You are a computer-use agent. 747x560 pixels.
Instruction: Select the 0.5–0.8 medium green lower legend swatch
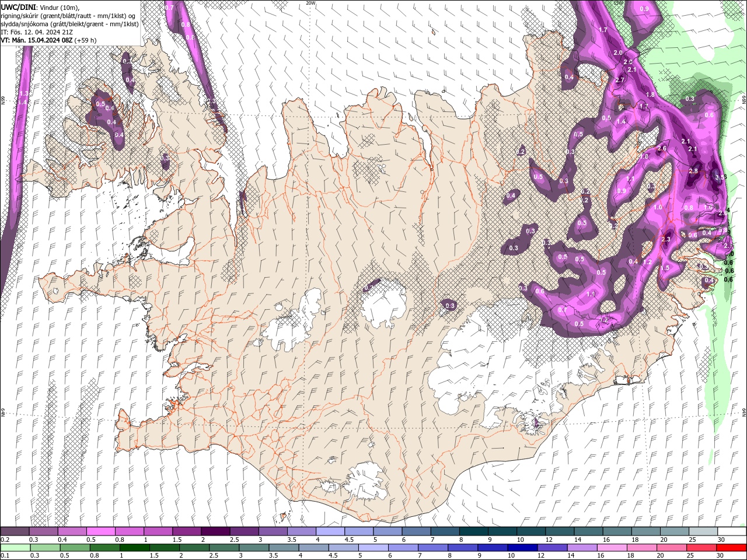75,548
